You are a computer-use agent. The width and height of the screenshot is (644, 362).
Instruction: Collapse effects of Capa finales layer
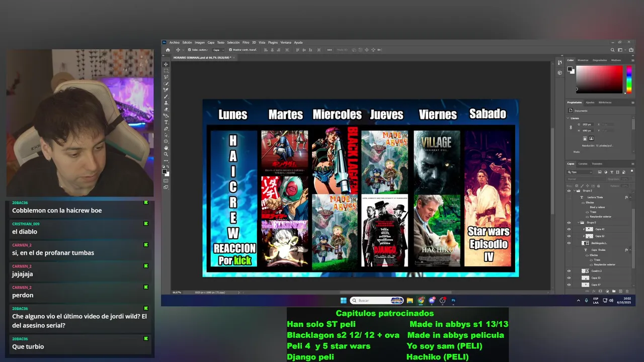point(630,250)
